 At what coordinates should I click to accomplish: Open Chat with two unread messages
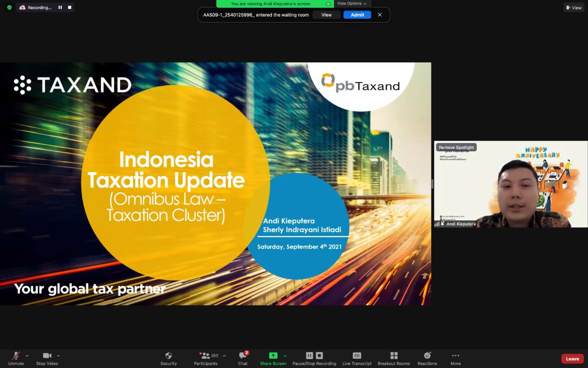243,358
